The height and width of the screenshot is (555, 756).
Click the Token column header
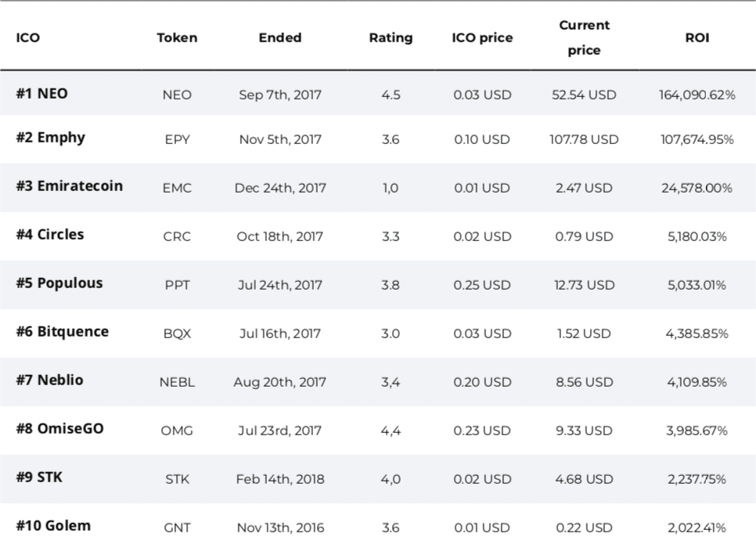(177, 38)
